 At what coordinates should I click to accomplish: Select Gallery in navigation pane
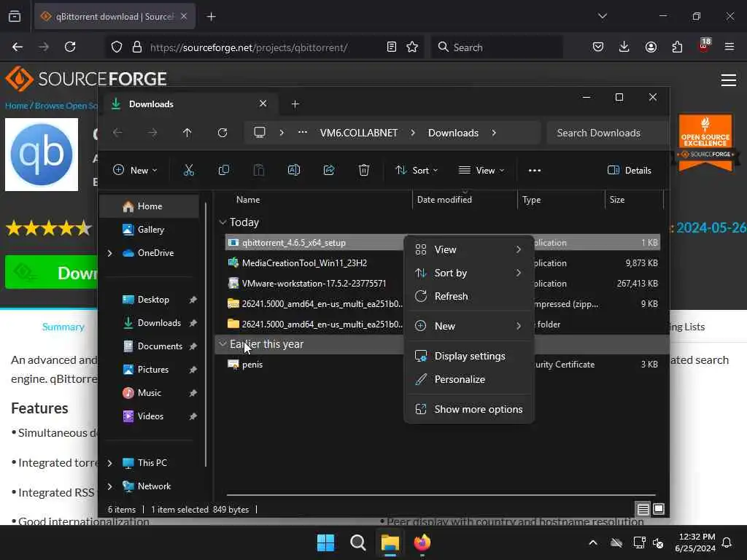click(x=150, y=230)
